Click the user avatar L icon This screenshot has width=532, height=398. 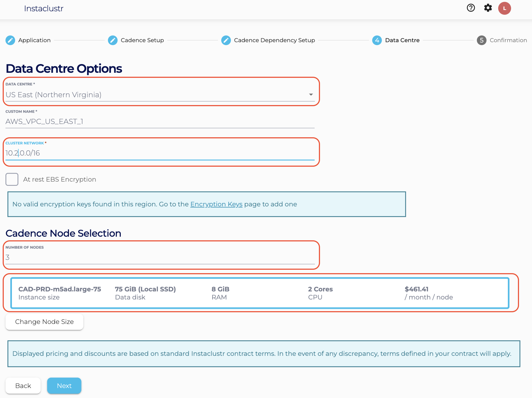click(504, 8)
